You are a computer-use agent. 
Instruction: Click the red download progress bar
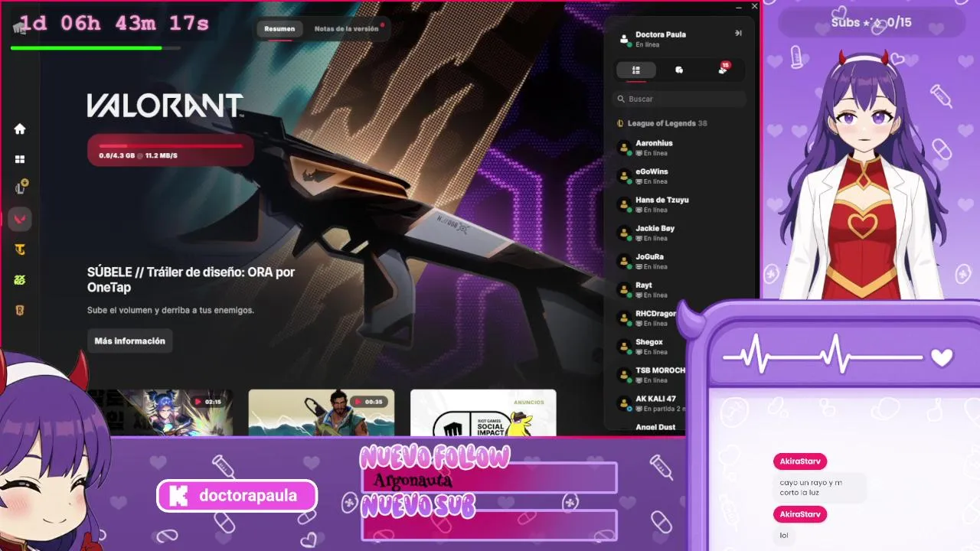coord(170,145)
